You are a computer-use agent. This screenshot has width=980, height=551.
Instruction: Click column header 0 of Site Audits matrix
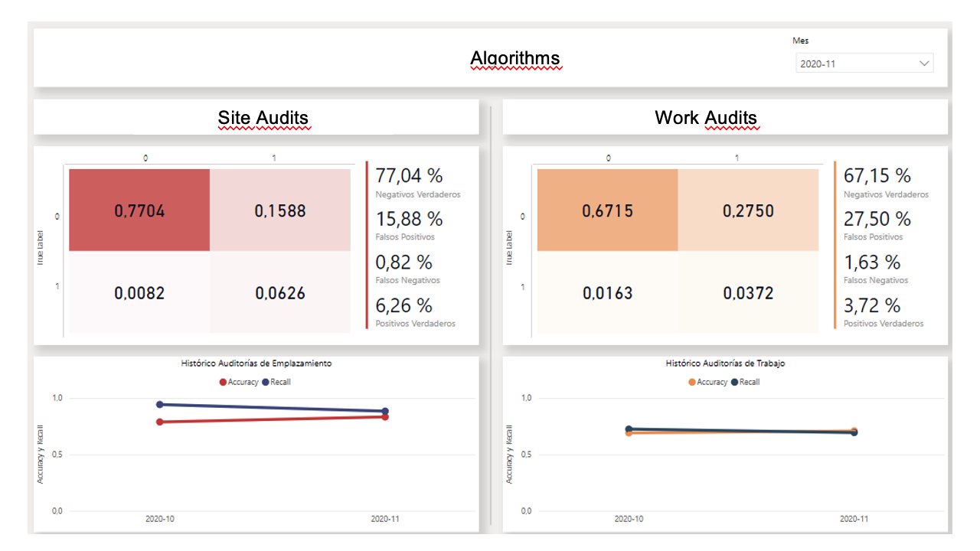(145, 158)
